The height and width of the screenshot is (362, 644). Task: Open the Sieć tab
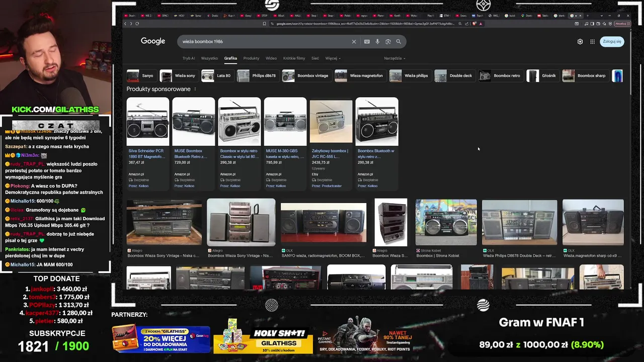coord(315,58)
